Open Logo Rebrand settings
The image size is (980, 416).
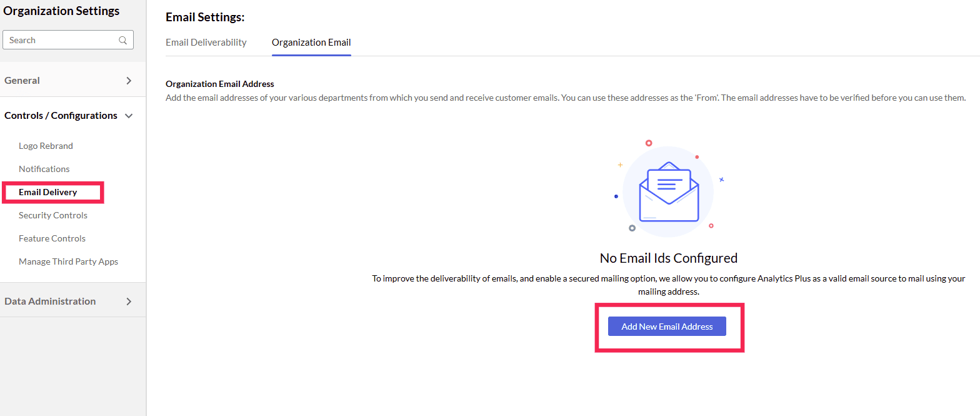pyautogui.click(x=46, y=146)
